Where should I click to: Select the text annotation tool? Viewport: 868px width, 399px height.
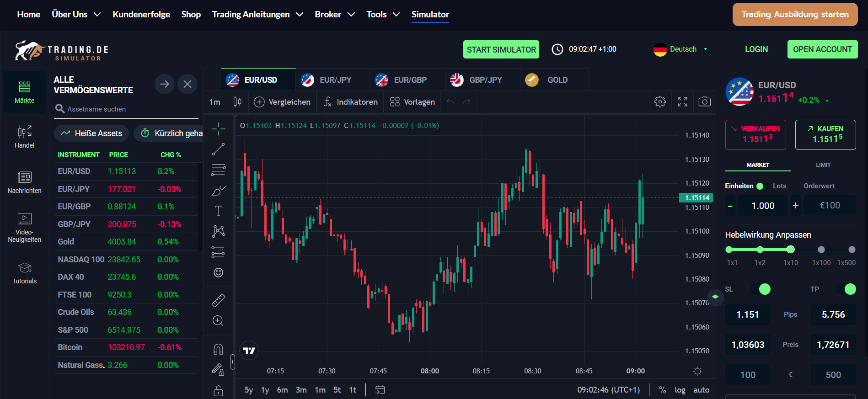coord(218,211)
